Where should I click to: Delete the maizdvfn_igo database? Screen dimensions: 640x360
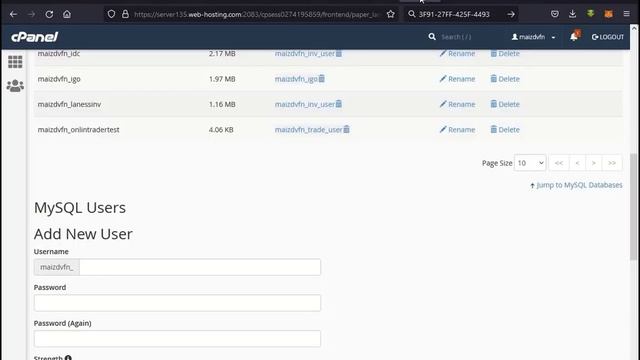pyautogui.click(x=505, y=79)
